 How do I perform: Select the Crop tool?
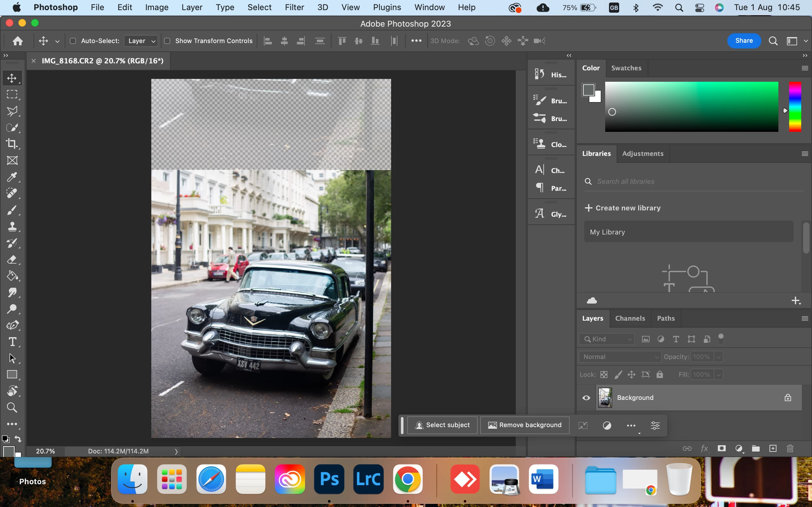click(x=12, y=144)
